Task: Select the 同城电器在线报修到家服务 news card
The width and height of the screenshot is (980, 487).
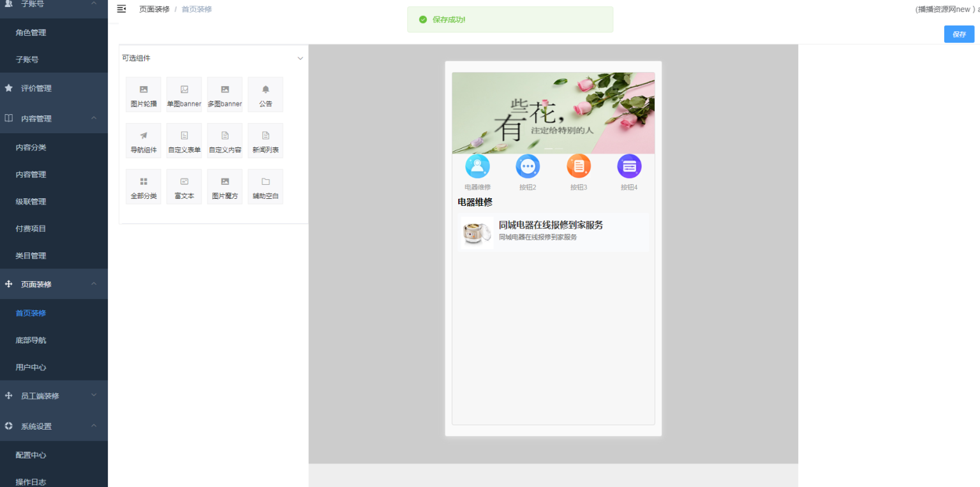Action: (x=553, y=232)
